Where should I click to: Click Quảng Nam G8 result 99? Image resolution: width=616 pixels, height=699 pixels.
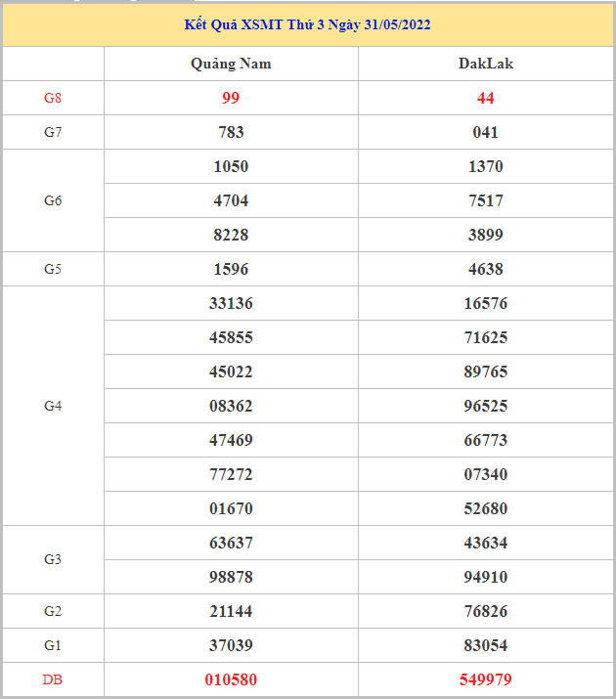pos(231,98)
